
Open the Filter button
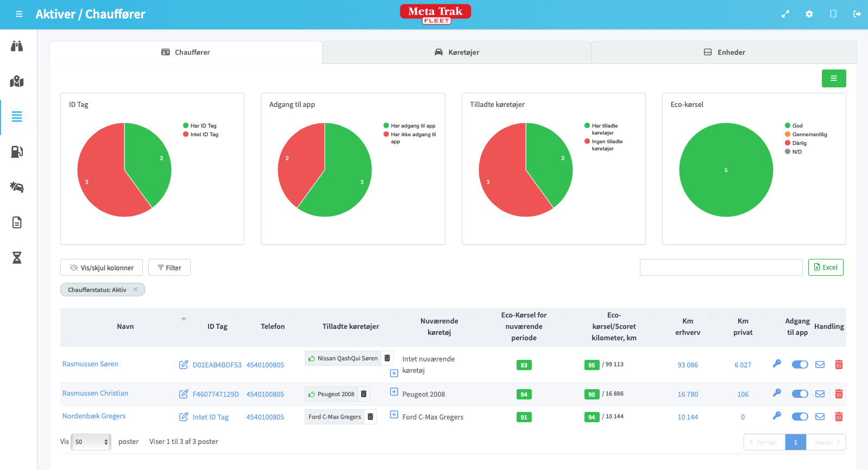coord(169,268)
